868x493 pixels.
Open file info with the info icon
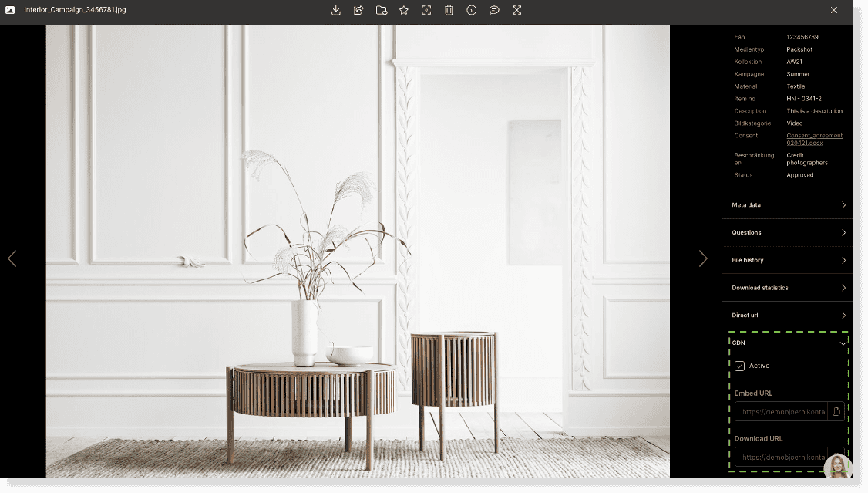(x=472, y=10)
